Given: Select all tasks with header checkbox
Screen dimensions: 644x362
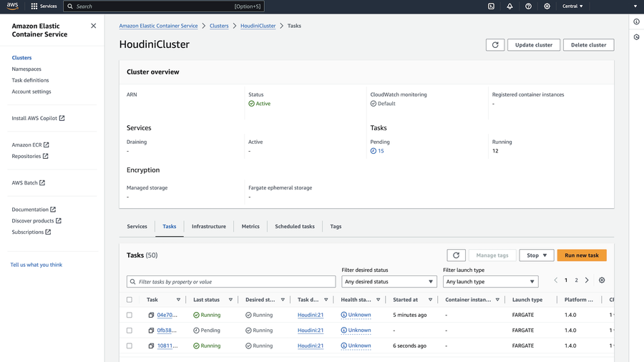Looking at the screenshot, I should (x=130, y=300).
